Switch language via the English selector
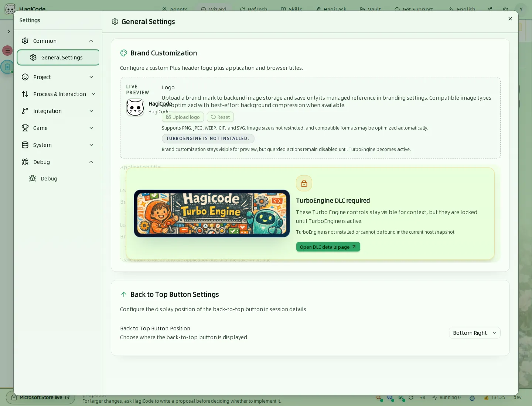 [x=462, y=9]
